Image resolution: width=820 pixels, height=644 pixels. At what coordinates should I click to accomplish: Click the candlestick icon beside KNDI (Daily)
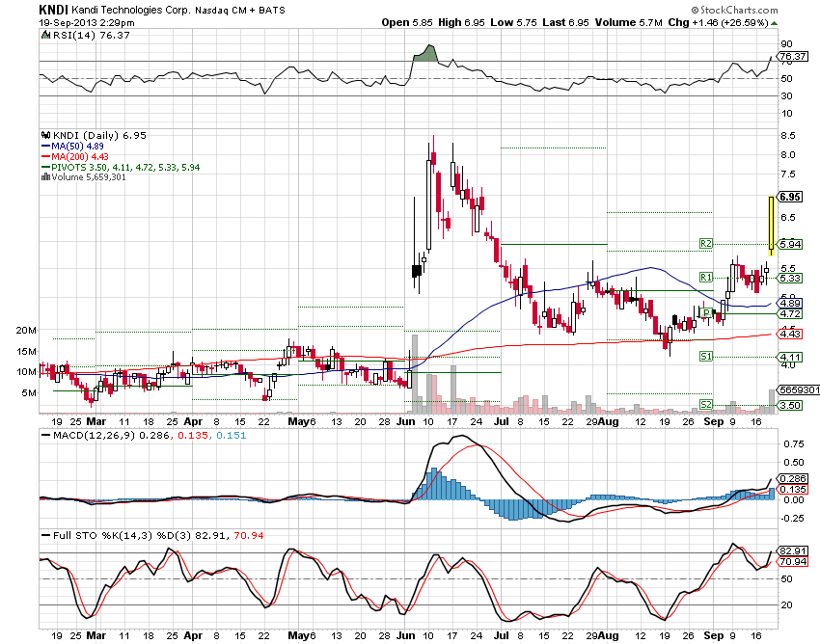[46, 135]
